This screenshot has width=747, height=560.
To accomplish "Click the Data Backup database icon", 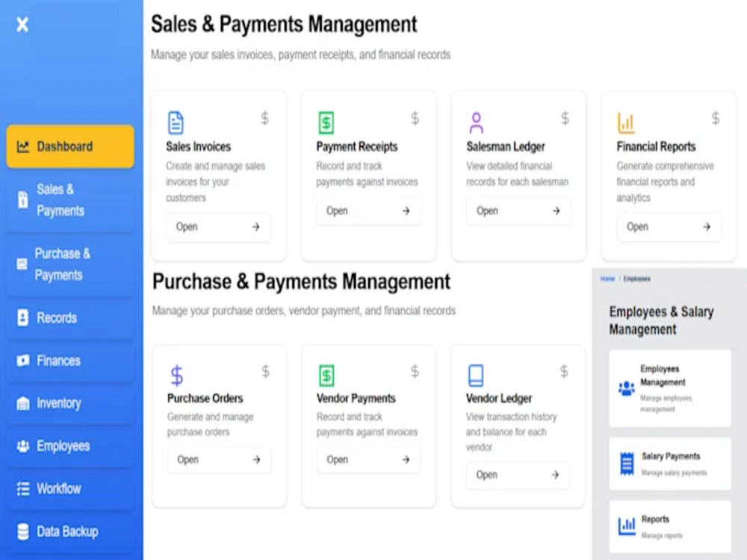I will [x=23, y=532].
